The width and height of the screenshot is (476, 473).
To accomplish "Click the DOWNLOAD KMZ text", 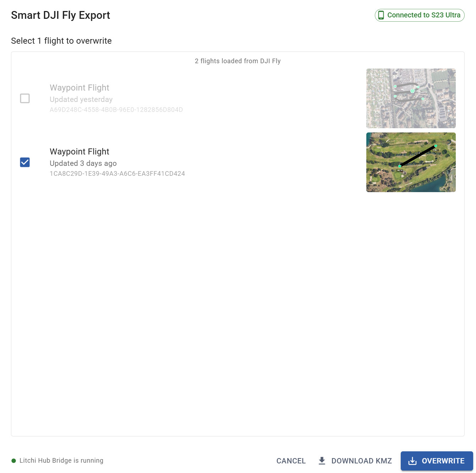I will [361, 461].
